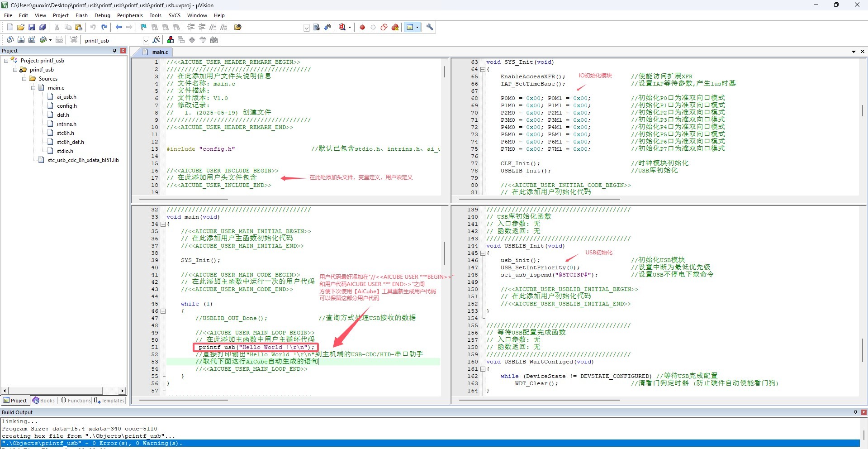Click the Open file toolbar icon

[x=21, y=27]
